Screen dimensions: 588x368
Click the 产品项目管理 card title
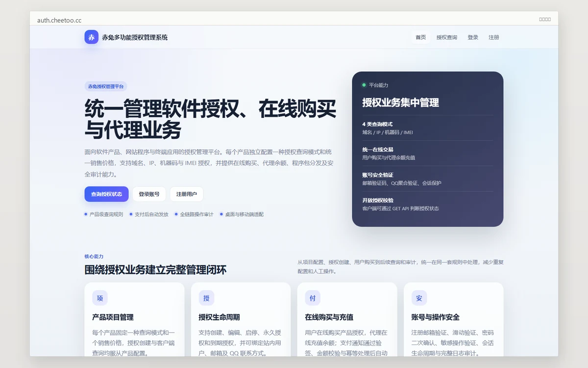click(x=113, y=317)
